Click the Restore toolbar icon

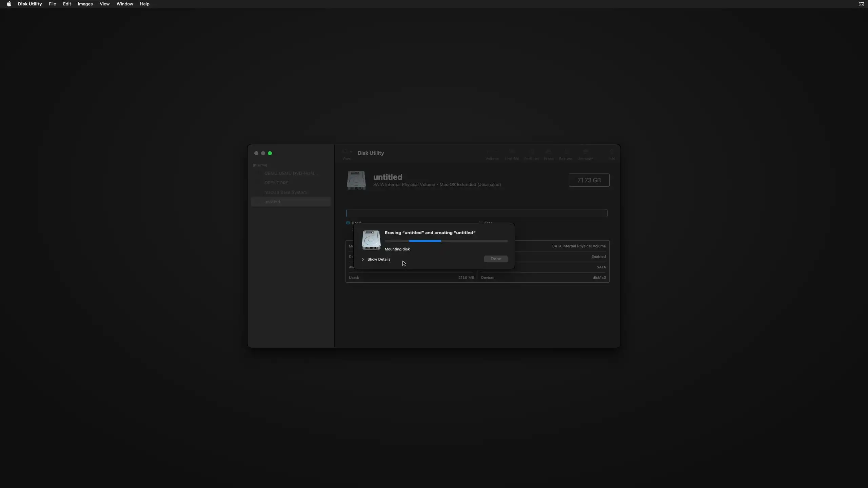pyautogui.click(x=566, y=152)
